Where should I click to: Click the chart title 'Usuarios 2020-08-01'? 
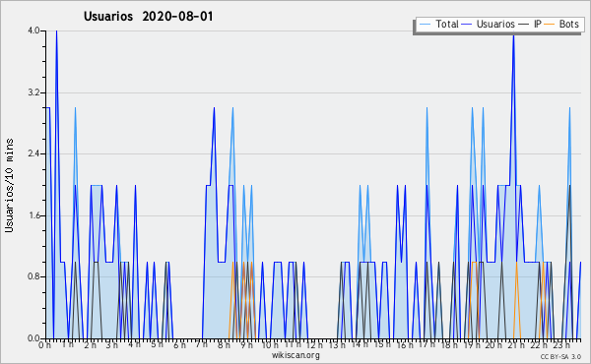point(148,17)
